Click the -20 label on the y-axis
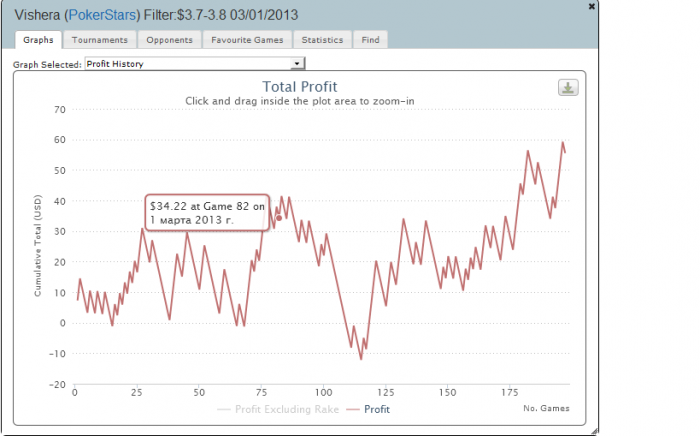The height and width of the screenshot is (436, 700). point(57,384)
